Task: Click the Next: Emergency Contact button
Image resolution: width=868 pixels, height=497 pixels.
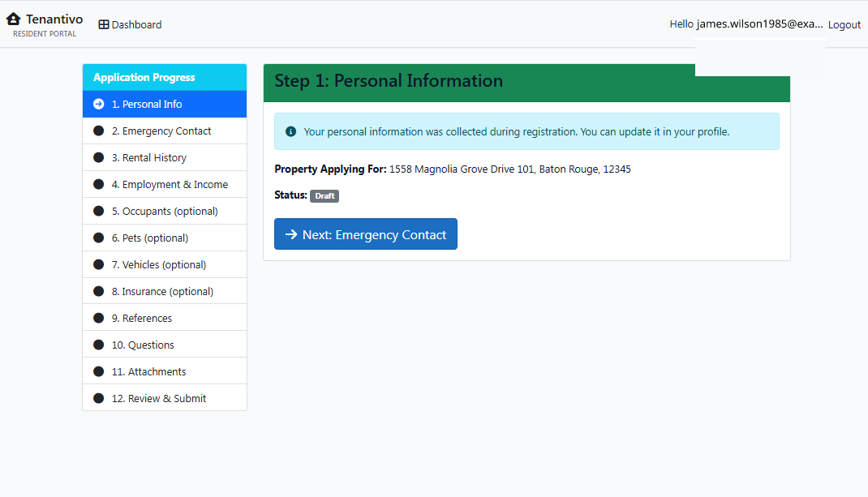Action: [x=365, y=234]
